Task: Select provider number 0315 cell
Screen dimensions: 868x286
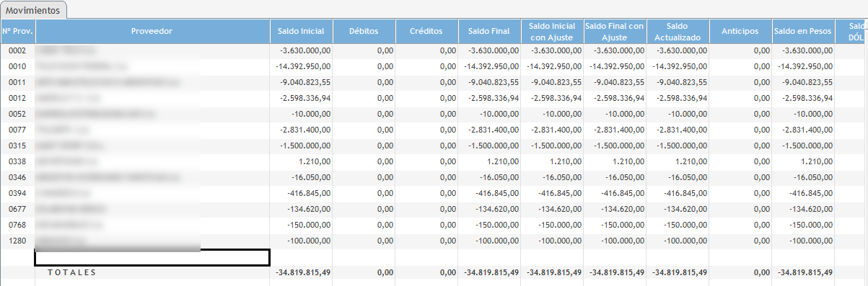Action: (x=17, y=146)
